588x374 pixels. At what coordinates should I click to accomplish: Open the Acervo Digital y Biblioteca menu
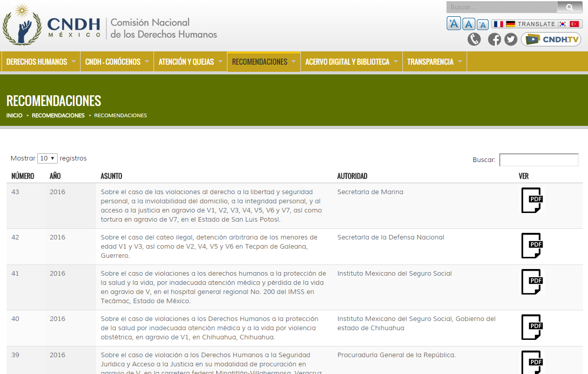point(351,62)
